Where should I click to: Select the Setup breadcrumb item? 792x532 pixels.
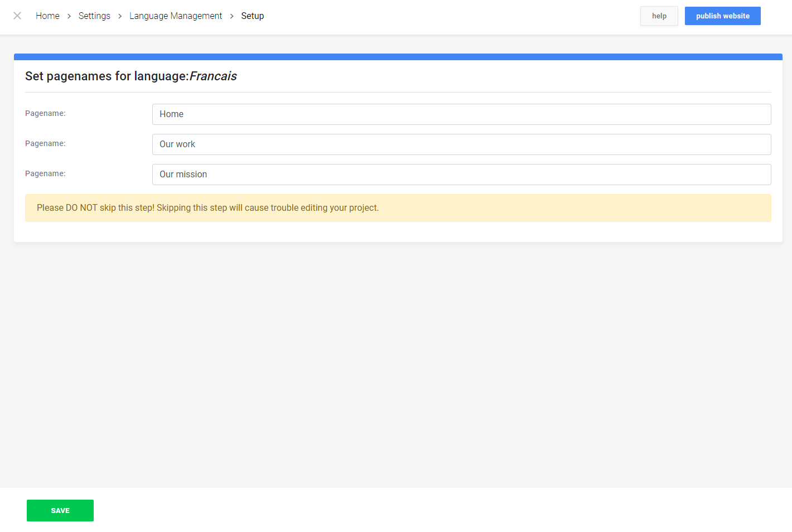[252, 16]
